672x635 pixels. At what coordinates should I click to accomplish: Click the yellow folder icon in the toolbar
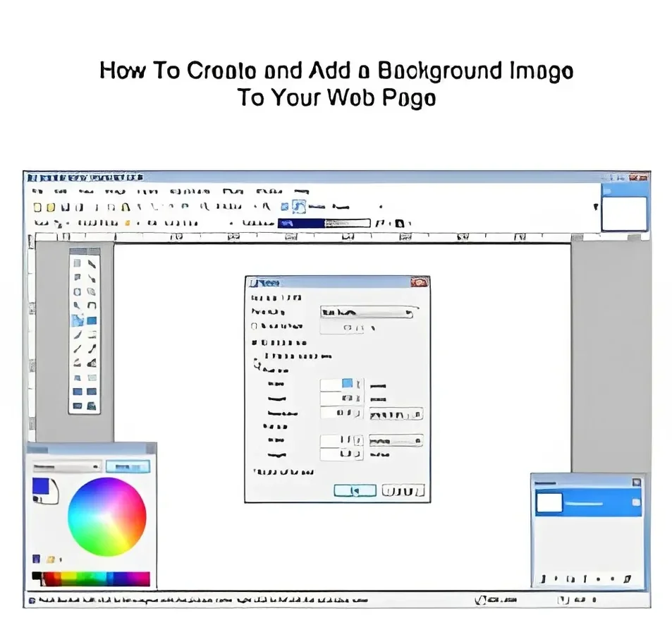pyautogui.click(x=51, y=207)
